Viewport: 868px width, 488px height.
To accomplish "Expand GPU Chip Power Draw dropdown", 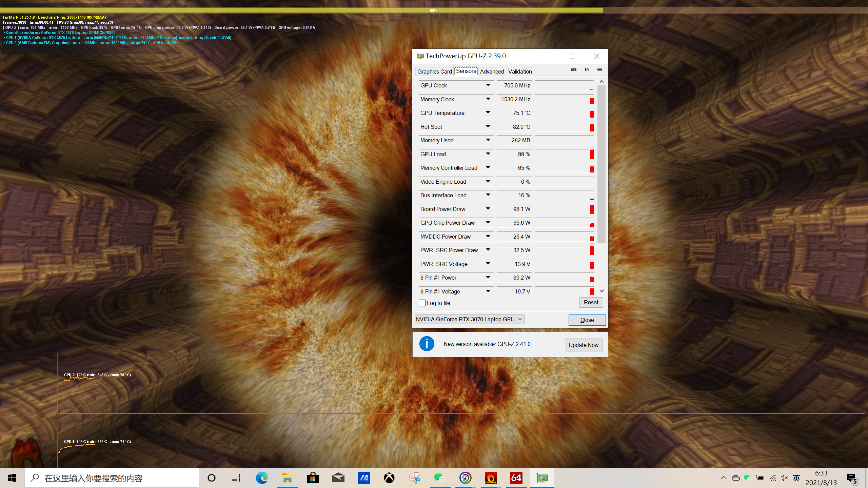I will (488, 223).
